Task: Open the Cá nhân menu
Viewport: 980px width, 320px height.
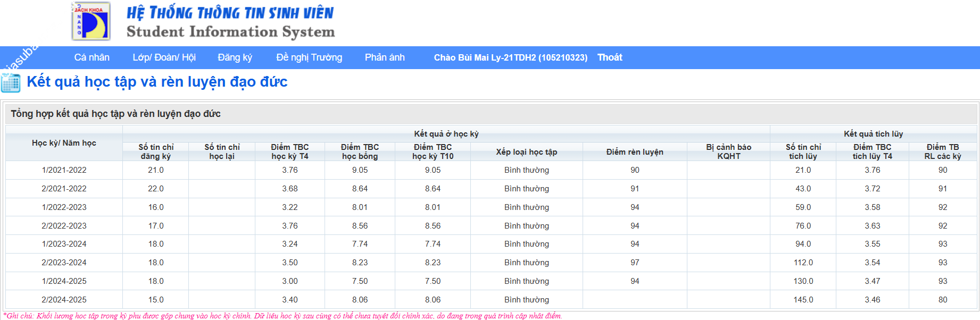Action: coord(92,57)
